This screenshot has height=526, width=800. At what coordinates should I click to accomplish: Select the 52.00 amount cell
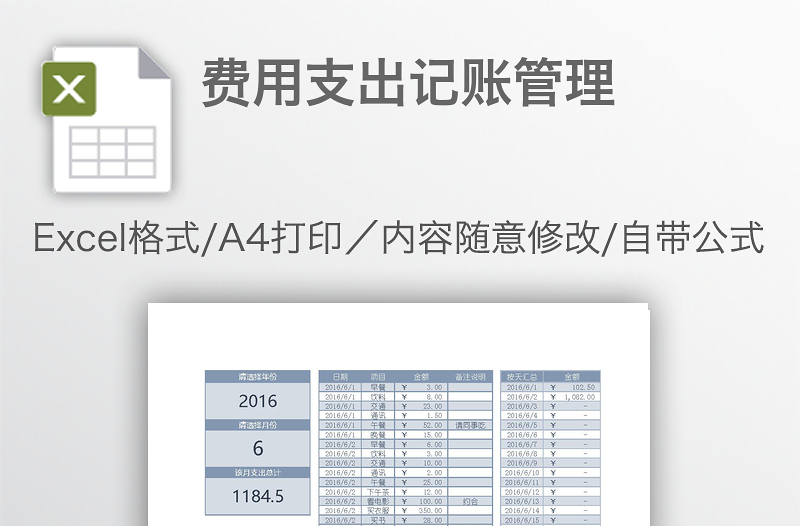click(x=421, y=425)
